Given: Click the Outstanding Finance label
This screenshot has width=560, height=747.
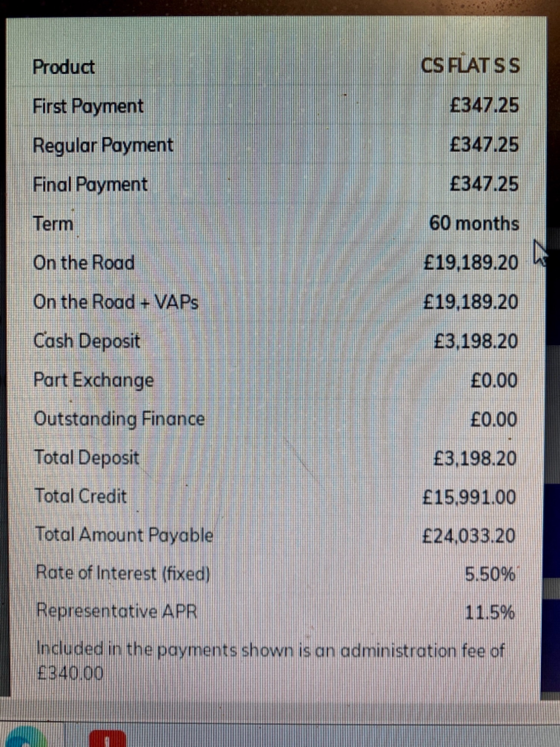Looking at the screenshot, I should click(x=119, y=419).
